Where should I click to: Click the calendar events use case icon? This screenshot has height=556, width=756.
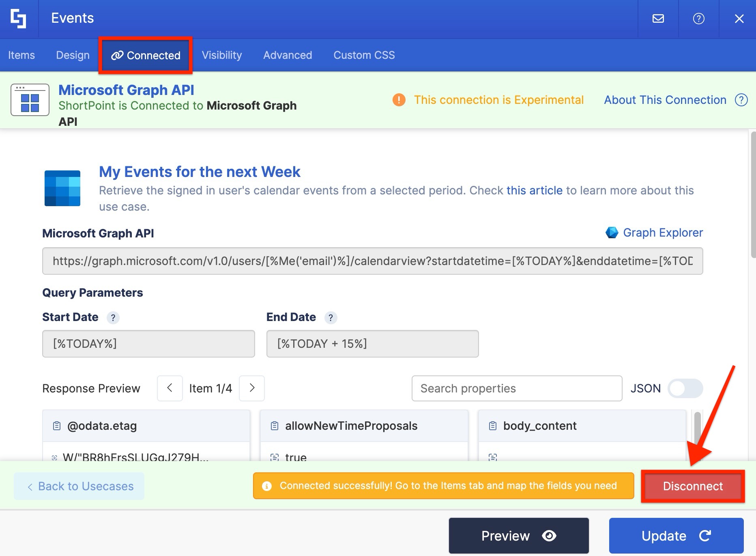point(62,188)
